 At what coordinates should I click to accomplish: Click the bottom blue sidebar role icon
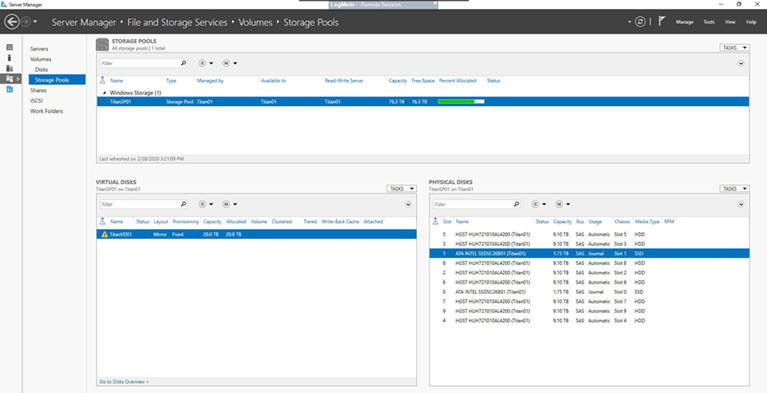click(9, 89)
